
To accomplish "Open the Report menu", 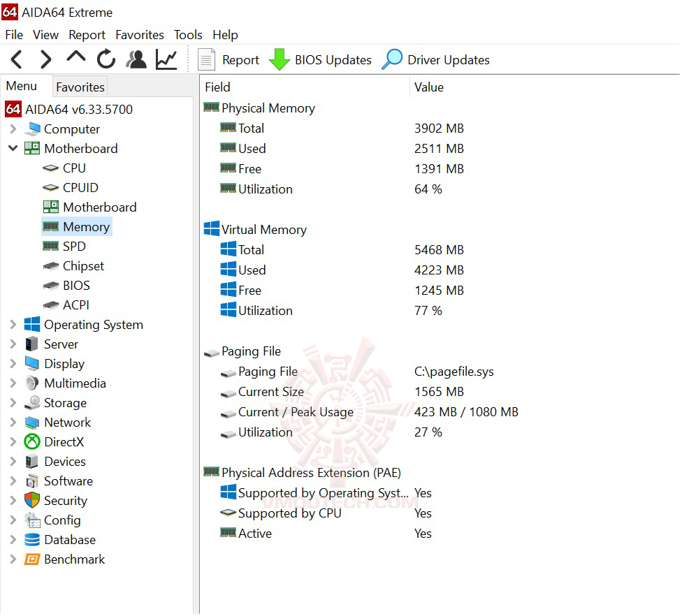I will pyautogui.click(x=87, y=35).
